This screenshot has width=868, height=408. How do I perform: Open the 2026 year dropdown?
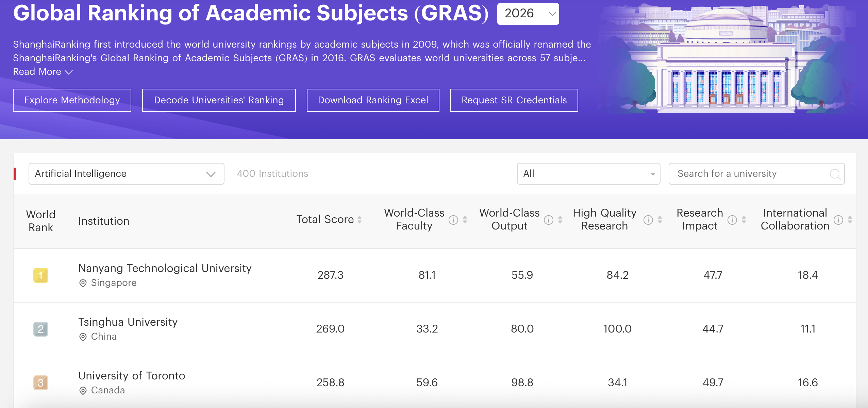(528, 14)
